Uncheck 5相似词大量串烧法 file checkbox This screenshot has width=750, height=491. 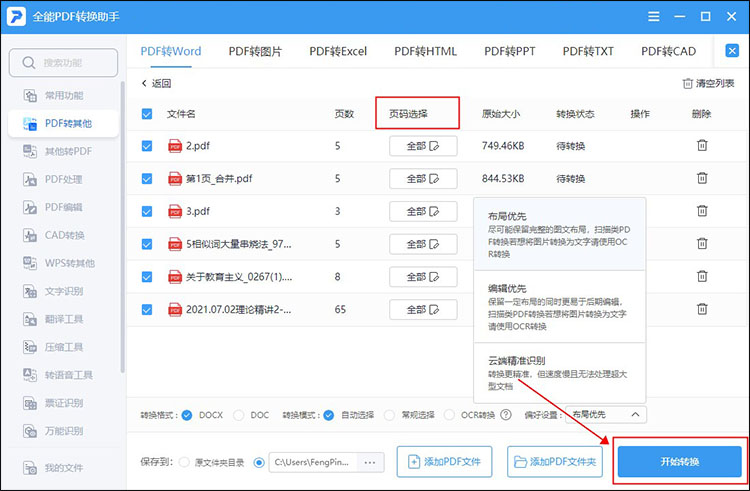(147, 244)
